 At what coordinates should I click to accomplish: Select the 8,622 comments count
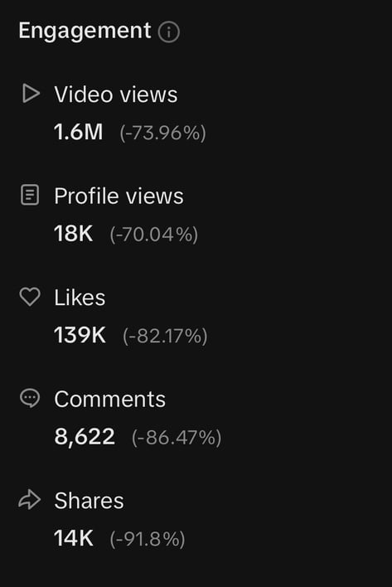(x=85, y=437)
